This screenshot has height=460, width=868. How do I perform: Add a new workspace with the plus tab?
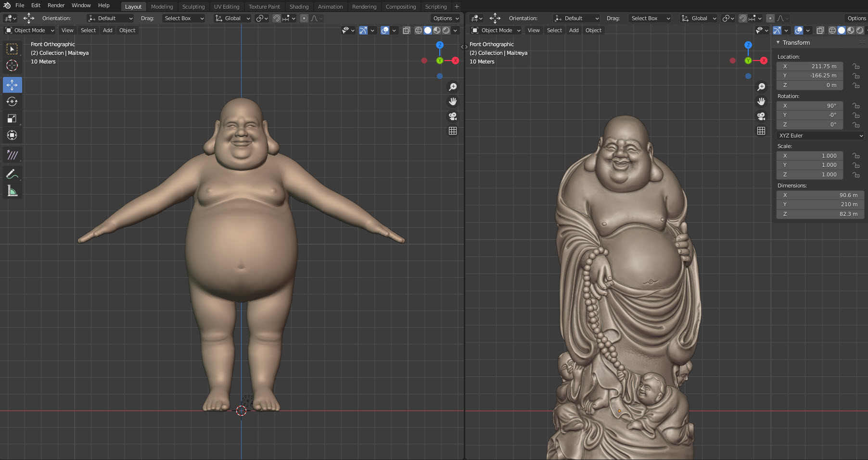click(457, 7)
